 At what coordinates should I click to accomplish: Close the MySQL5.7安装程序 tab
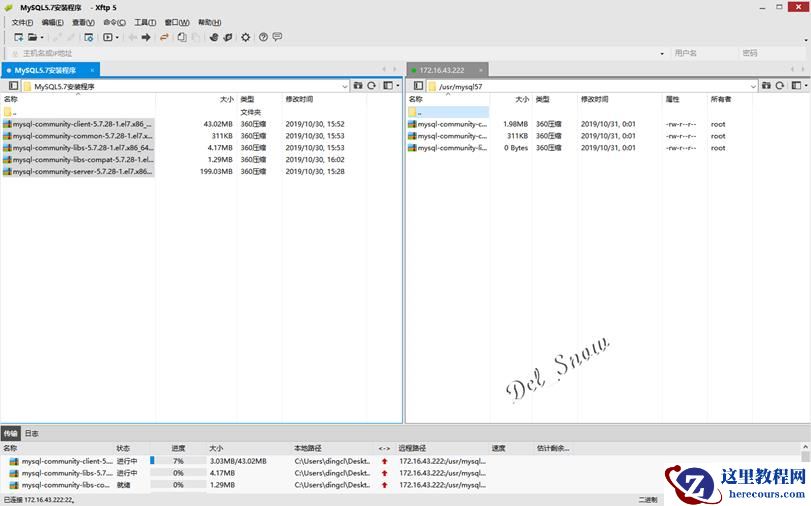point(93,70)
